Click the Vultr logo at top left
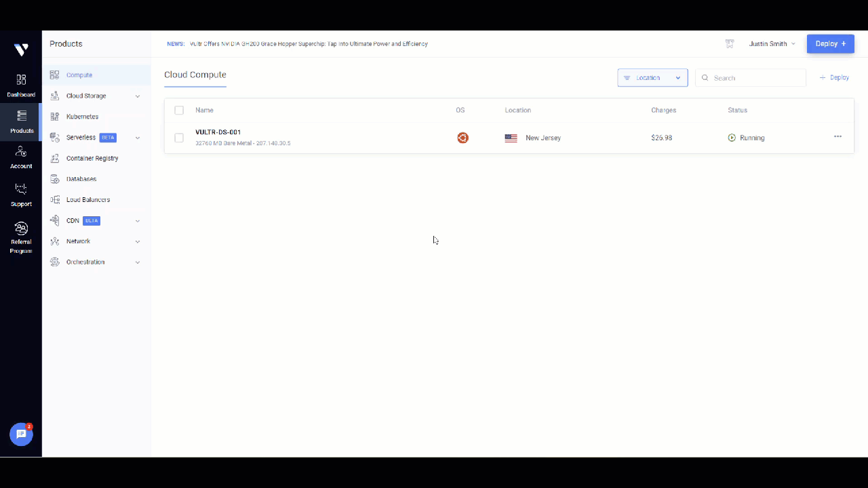Screen dimensions: 868x488 click(x=21, y=49)
